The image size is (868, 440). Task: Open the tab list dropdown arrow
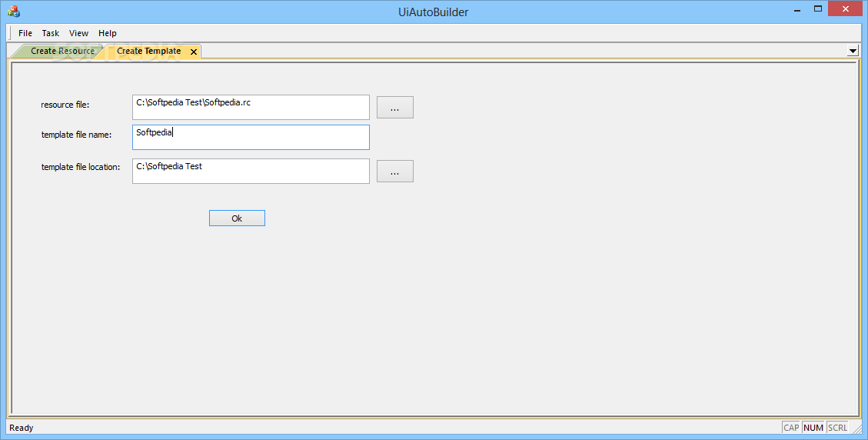pyautogui.click(x=853, y=51)
